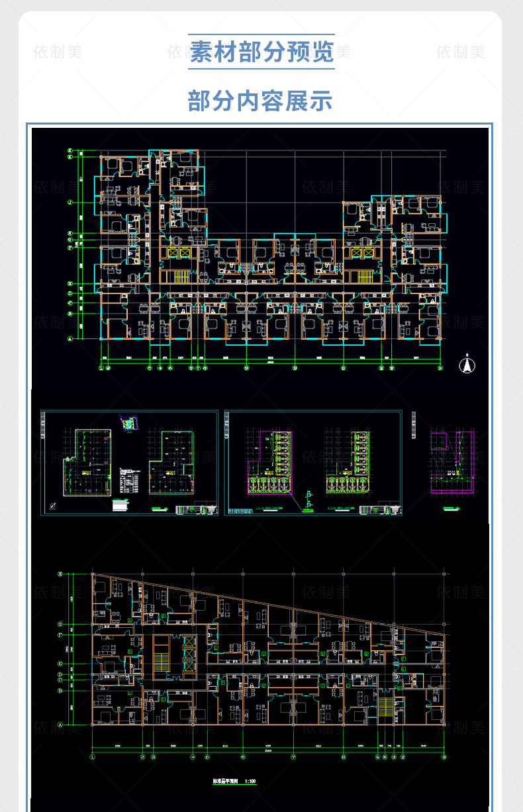Open the bottom trapezoid floor plan drawing
The width and height of the screenshot is (523, 812).
(x=252, y=666)
